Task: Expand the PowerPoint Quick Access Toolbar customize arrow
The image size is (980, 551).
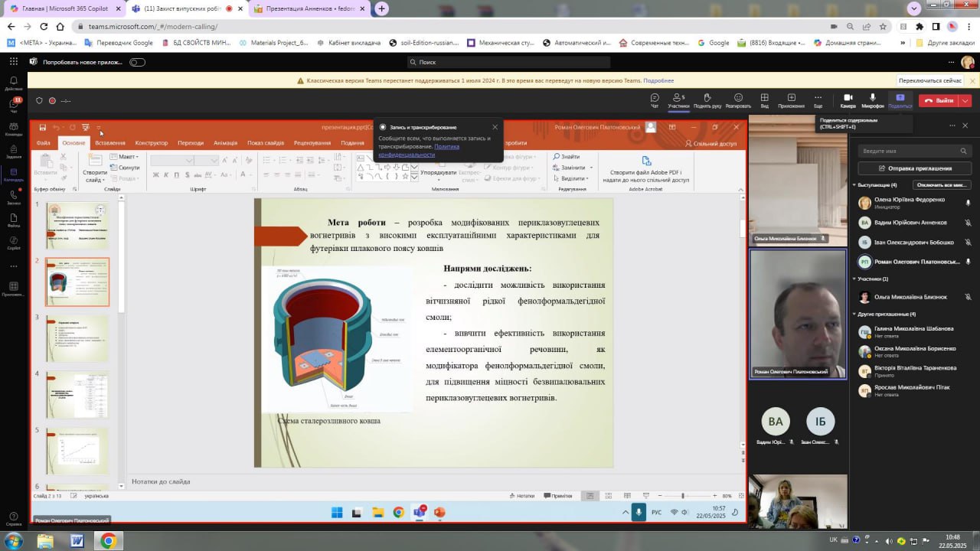Action: pos(99,128)
